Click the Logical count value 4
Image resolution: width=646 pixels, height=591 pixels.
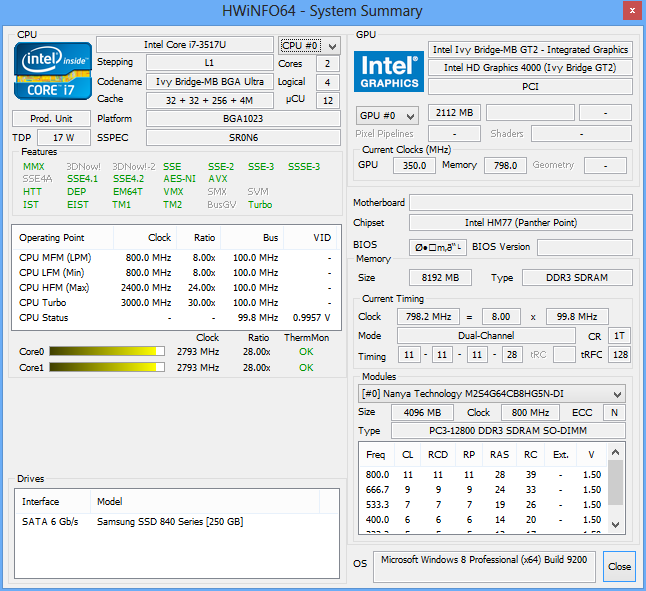pos(328,82)
